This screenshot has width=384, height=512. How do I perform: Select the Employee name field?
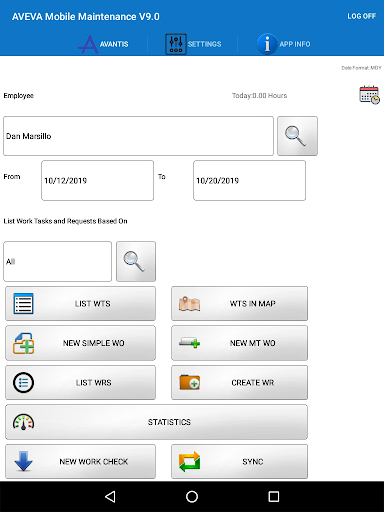(x=138, y=136)
